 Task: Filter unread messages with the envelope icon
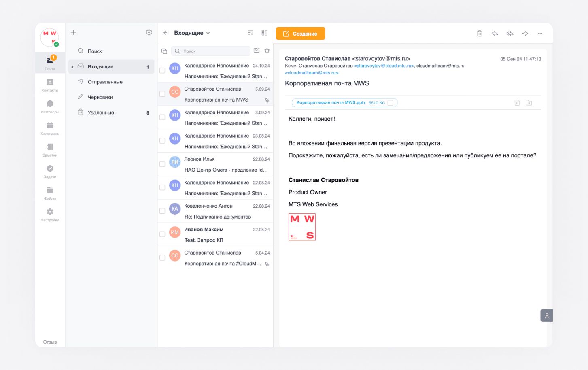click(x=257, y=51)
